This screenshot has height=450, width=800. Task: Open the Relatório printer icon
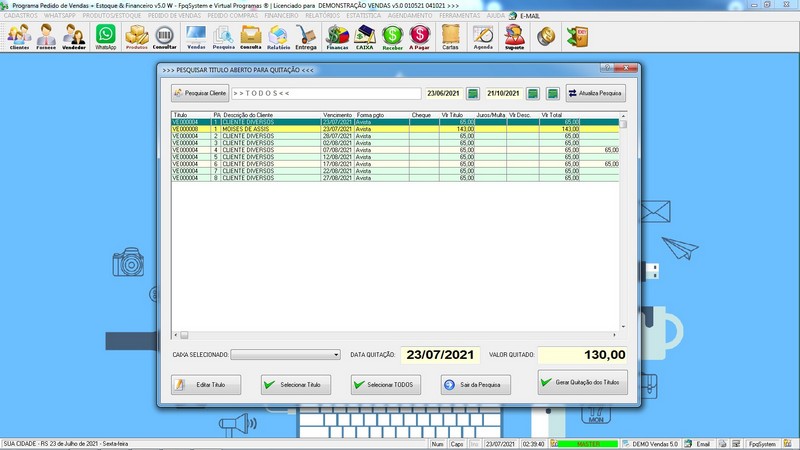point(278,37)
